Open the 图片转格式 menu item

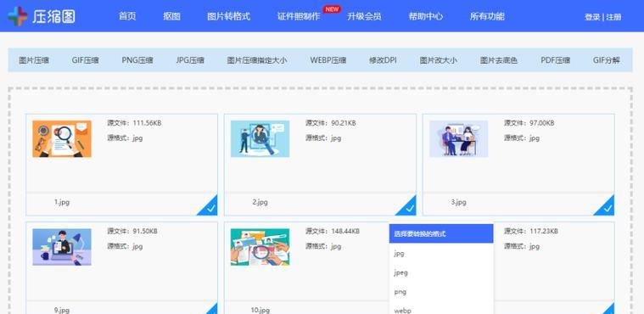(x=229, y=16)
